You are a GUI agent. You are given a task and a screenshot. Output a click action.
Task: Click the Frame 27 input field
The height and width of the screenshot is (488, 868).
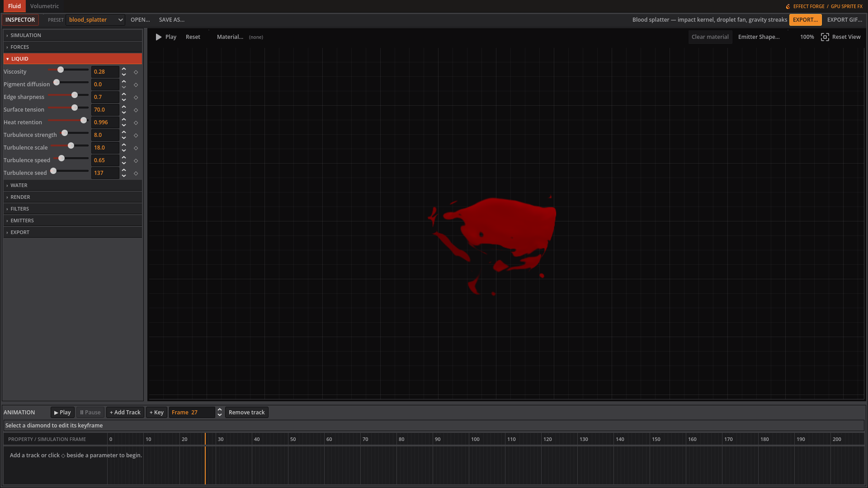(192, 413)
